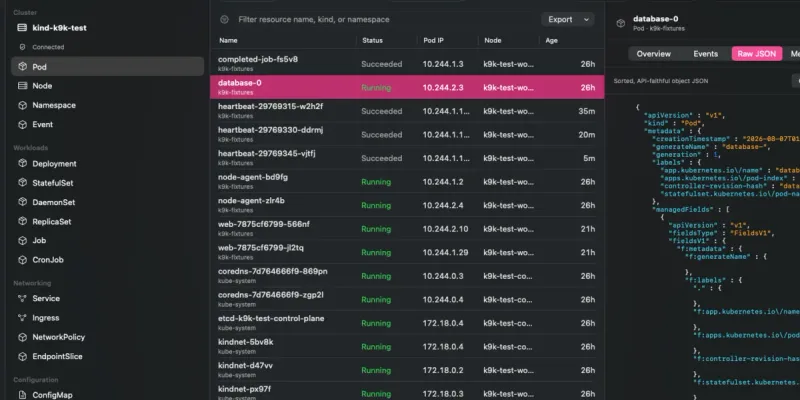The image size is (800, 400).
Task: Click the CronJob cube icon
Action: point(22,260)
